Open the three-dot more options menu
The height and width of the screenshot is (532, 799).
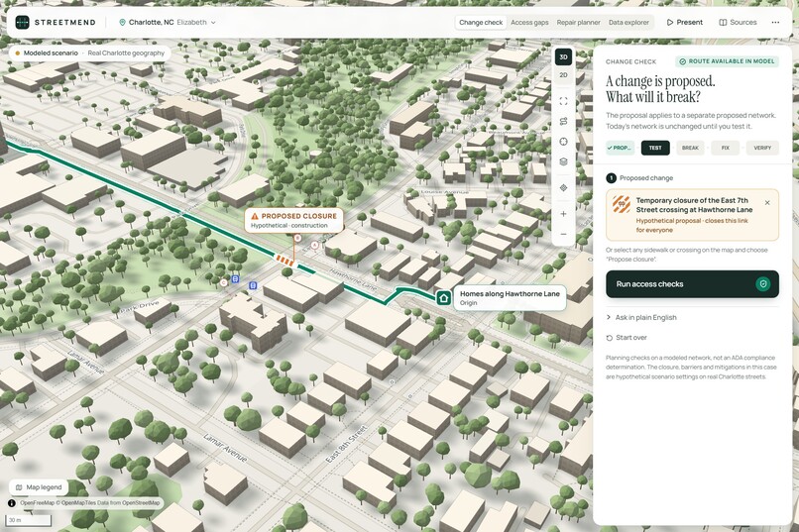coord(775,23)
